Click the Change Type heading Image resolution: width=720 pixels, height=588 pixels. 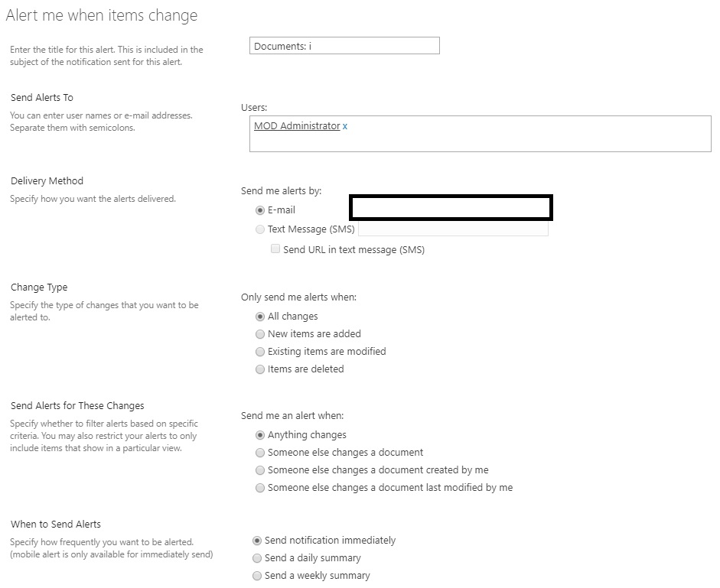[39, 288]
